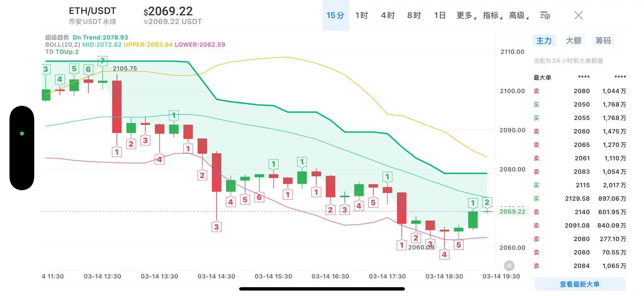Image resolution: width=644 pixels, height=296 pixels.
Task: Open the 大额 tab
Action: click(x=574, y=41)
